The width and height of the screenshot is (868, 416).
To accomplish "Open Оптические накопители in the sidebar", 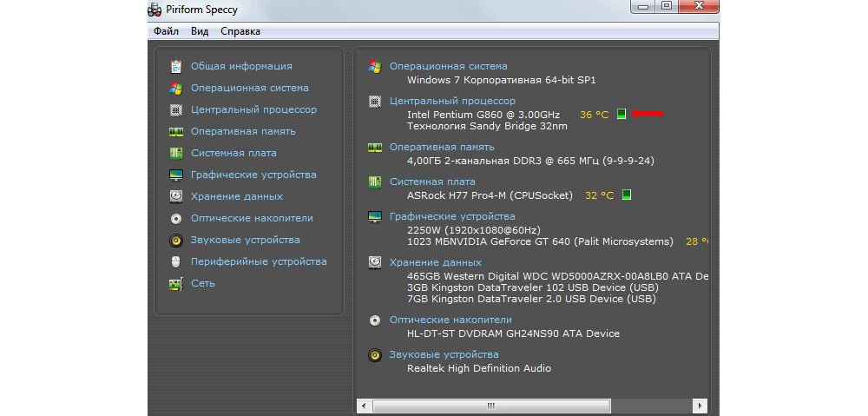I will [x=252, y=218].
